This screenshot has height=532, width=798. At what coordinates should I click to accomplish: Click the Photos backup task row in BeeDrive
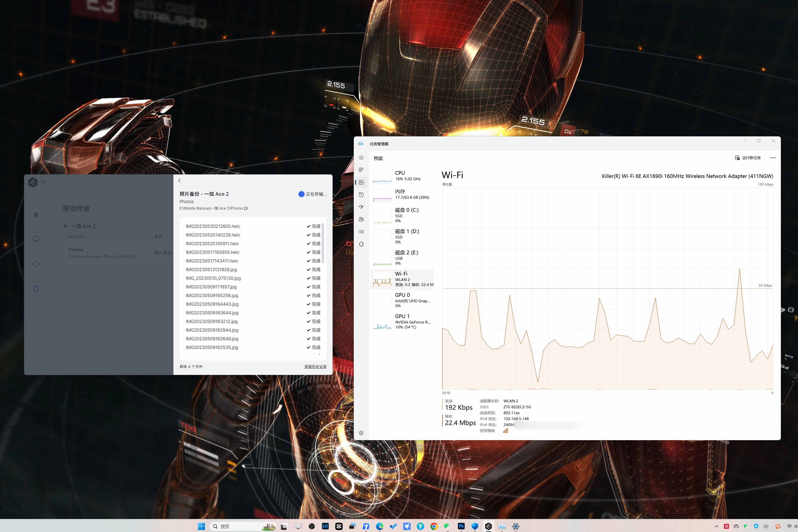tap(118, 253)
